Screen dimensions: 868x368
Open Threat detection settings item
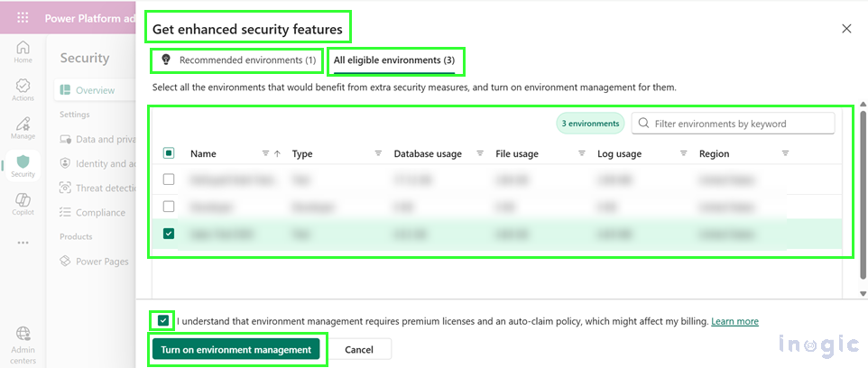tap(97, 188)
